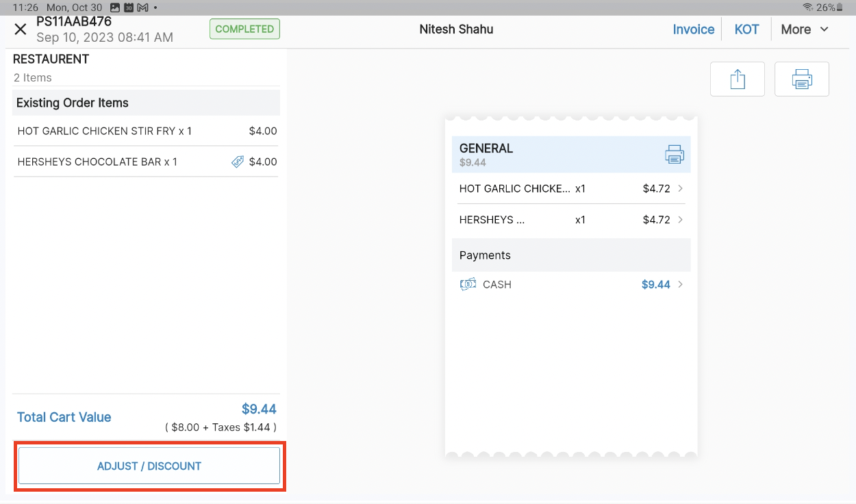Open the Wi-Fi status icon in status bar
This screenshot has height=504, width=856.
(x=807, y=8)
